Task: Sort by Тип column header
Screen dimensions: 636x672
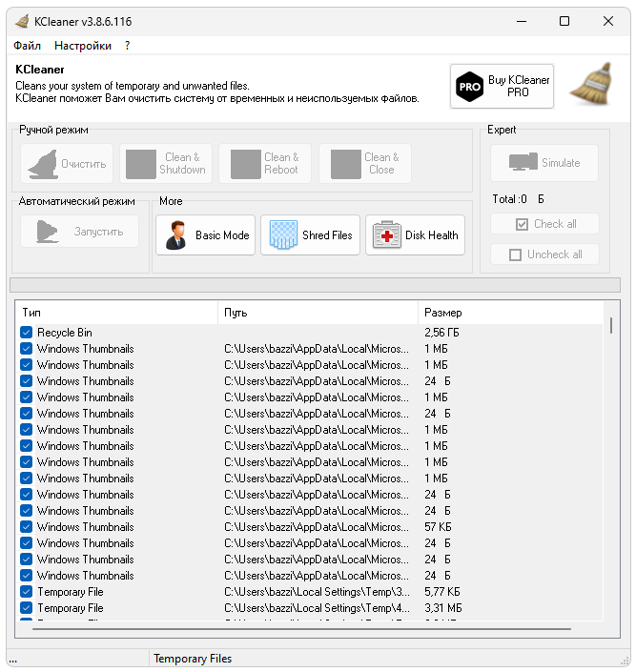Action: [x=116, y=313]
